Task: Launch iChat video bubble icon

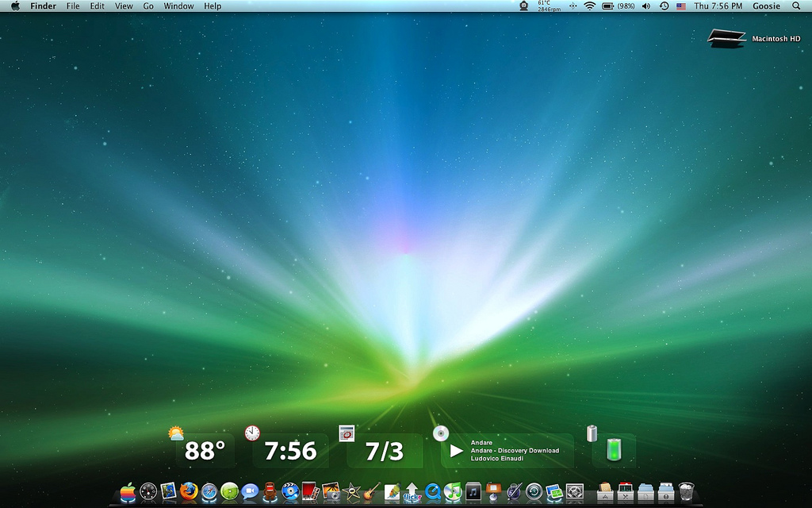Action: coord(250,491)
